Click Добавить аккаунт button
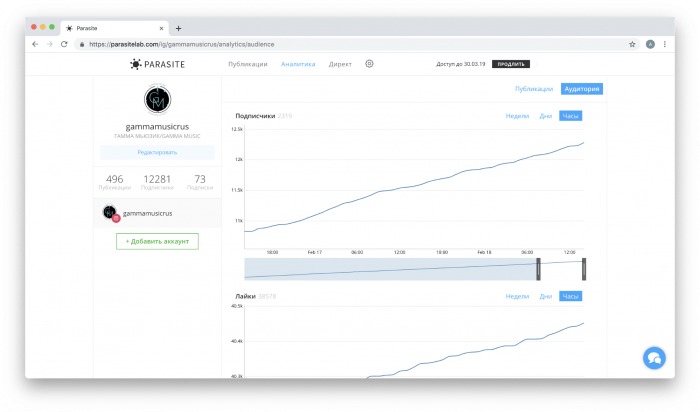 (x=157, y=241)
